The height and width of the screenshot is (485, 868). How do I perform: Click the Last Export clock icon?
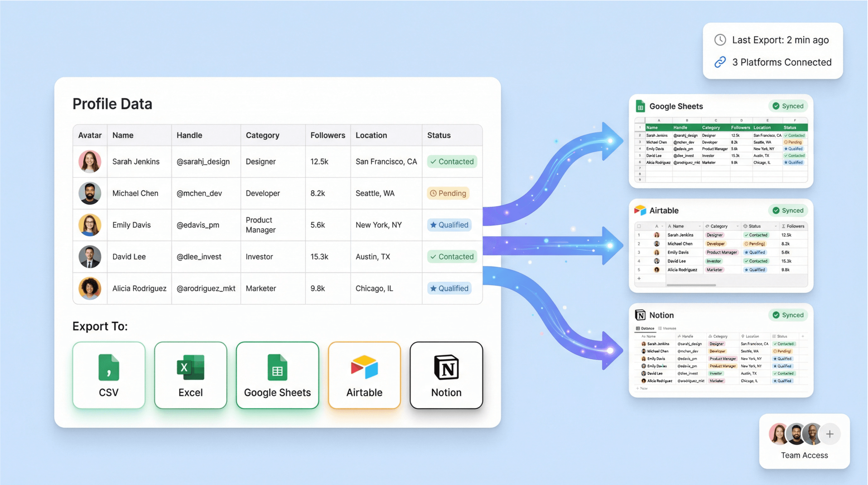(720, 40)
